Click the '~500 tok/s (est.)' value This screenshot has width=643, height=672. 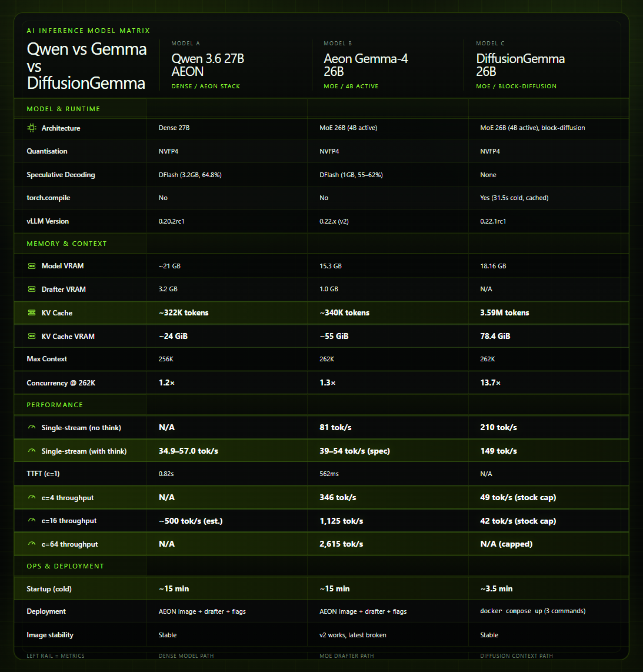(191, 521)
